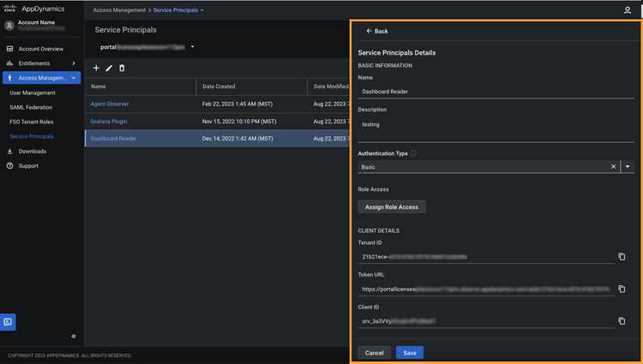Select Service Principals in sidebar
Screen dimensions: 643x364
32,136
